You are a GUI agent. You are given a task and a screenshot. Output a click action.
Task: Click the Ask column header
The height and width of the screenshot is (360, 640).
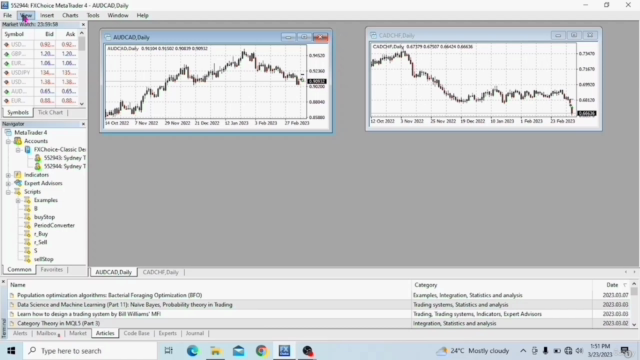click(x=70, y=34)
